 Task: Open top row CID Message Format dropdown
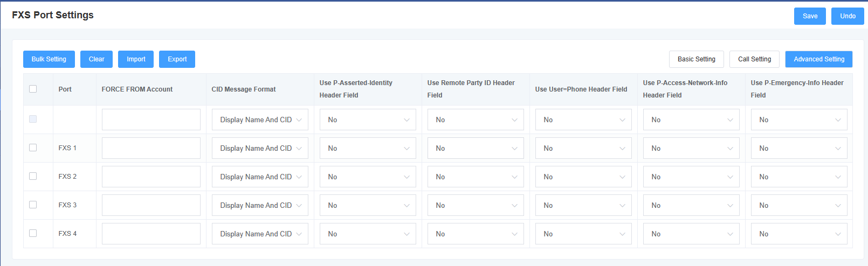click(x=260, y=120)
